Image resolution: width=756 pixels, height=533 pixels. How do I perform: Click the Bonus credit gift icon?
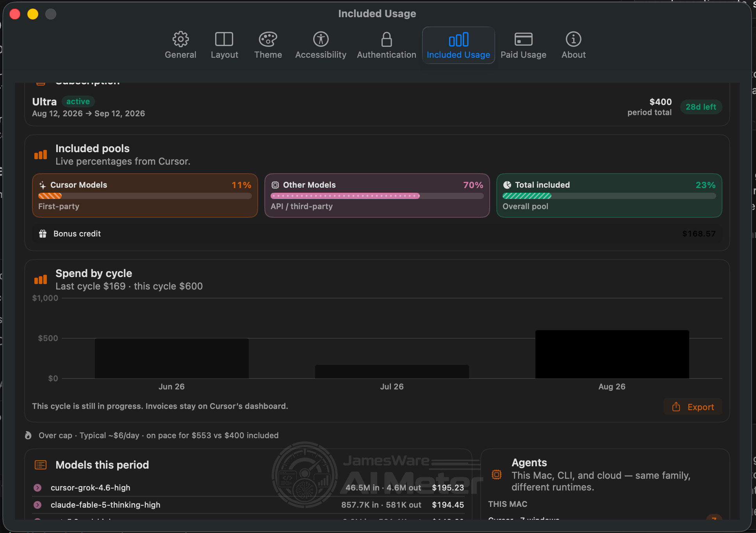click(43, 234)
